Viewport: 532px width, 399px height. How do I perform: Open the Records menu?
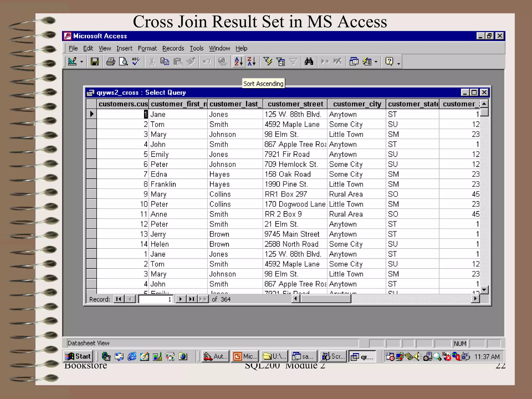pos(173,48)
